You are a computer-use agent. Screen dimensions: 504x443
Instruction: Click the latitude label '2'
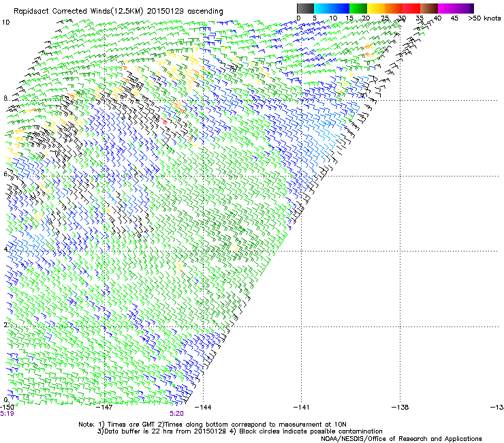click(x=5, y=325)
